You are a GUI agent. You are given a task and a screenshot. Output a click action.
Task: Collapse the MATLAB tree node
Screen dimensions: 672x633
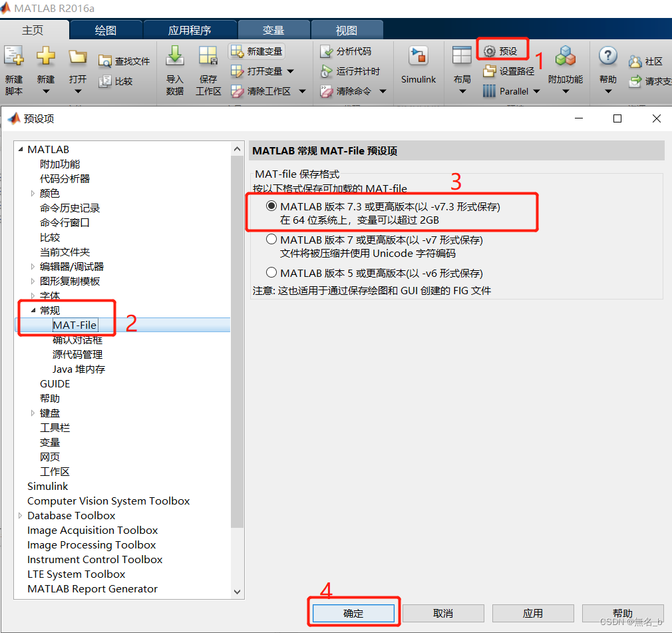pyautogui.click(x=20, y=149)
